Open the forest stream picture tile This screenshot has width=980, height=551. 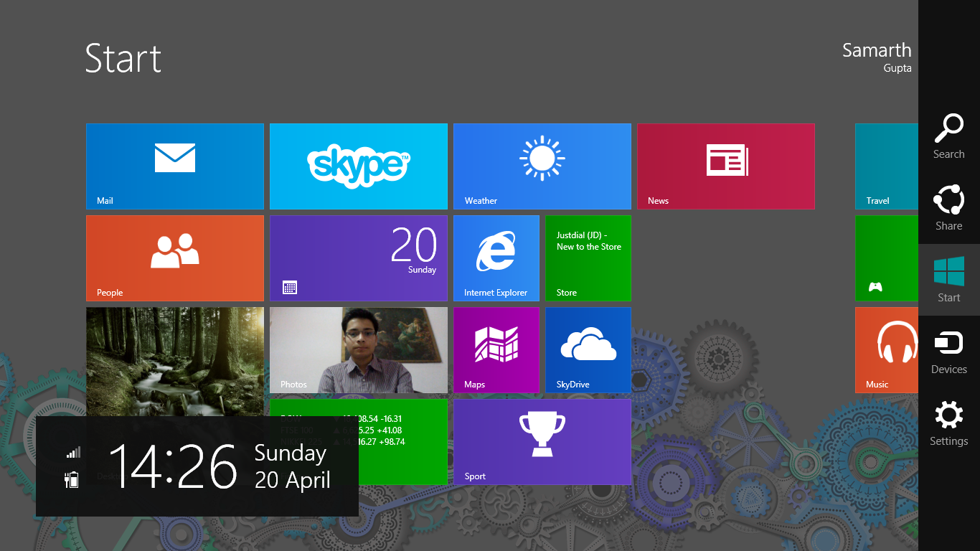(175, 362)
